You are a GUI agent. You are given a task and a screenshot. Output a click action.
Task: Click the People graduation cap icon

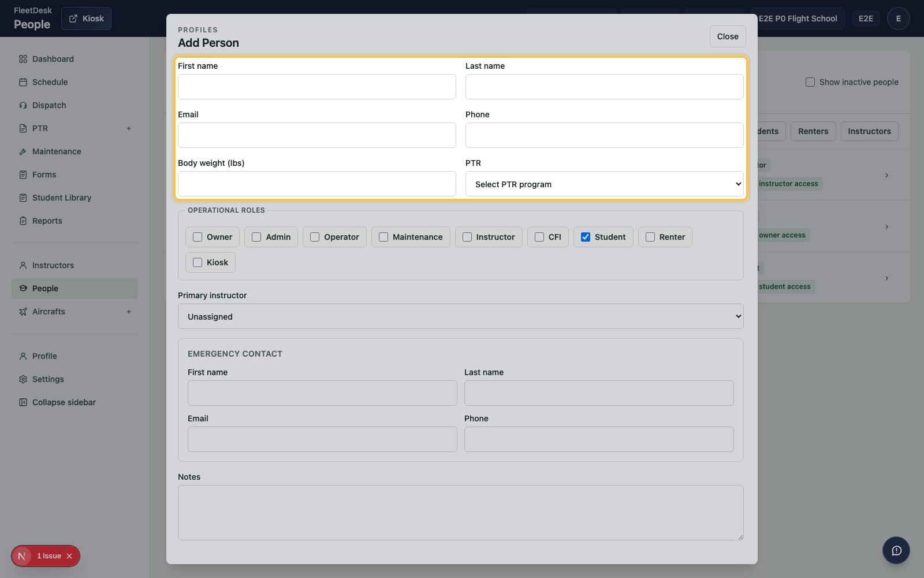23,288
